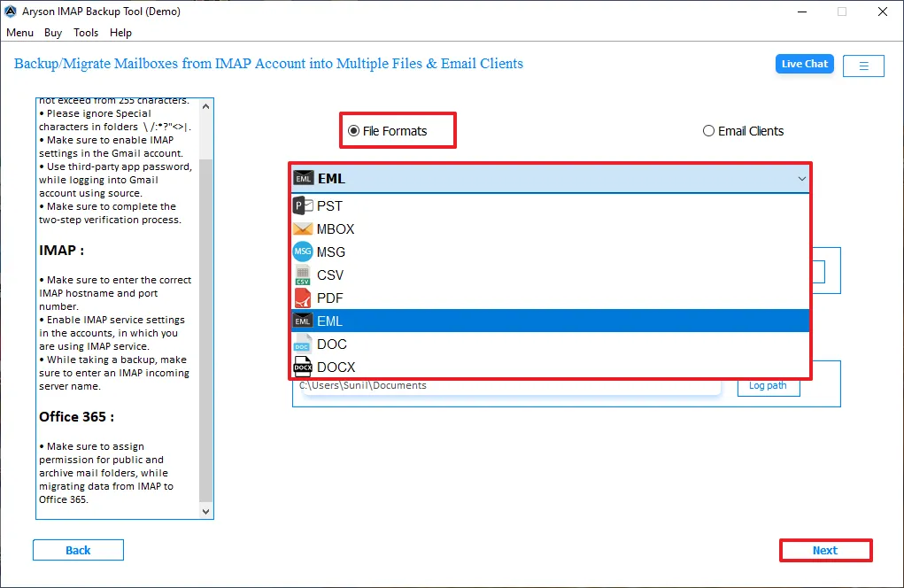Choose DOCX from the format list

pyautogui.click(x=550, y=367)
